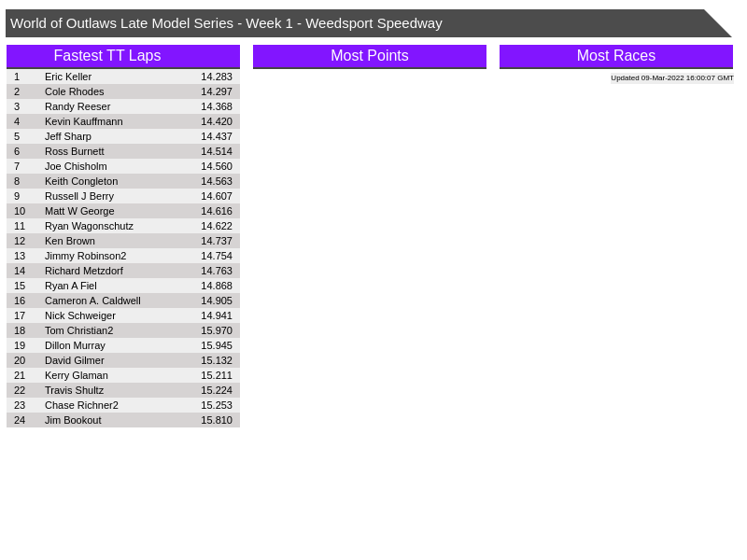Click the Updated 09-Mar-2022 timestamp
Screen dimensions: 747x560
(x=671, y=78)
